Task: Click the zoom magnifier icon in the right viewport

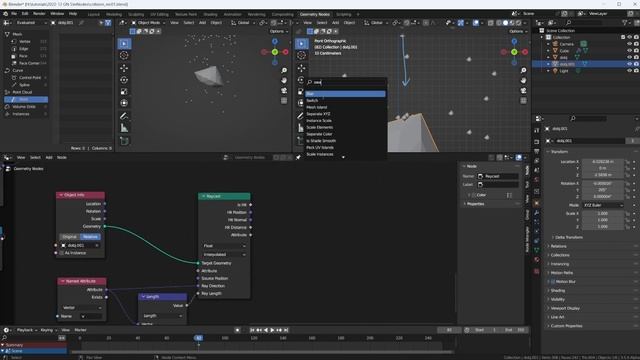Action: 523,71
